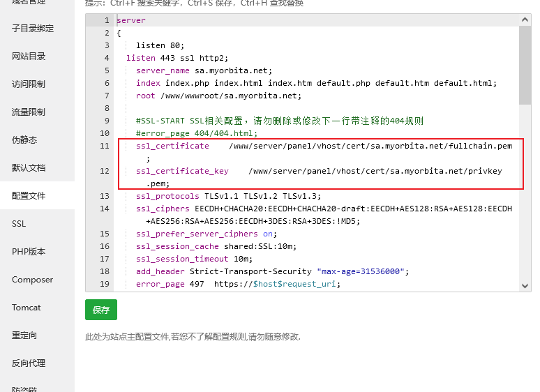Viewport: 540px width, 392px height.
Task: Open the 访问限制 settings tab
Action: [x=28, y=84]
